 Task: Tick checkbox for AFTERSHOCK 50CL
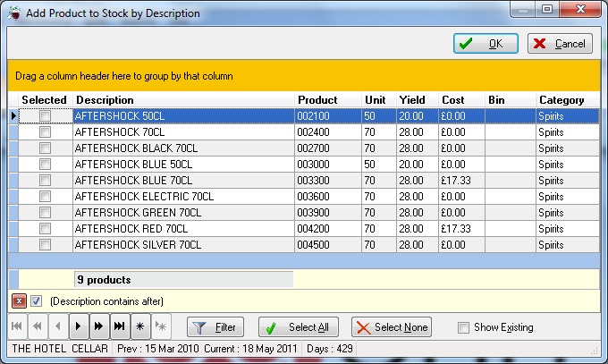(45, 115)
